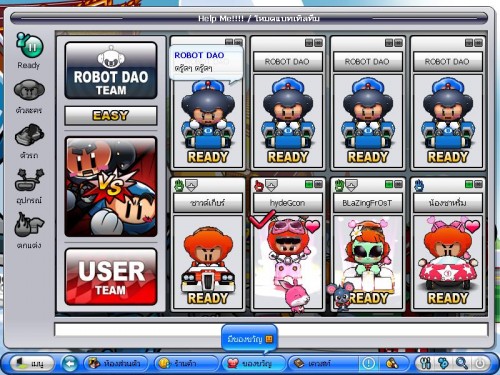This screenshot has width=500, height=375.
Task: Open the flaming shirt decoration icon
Action: coord(29,224)
